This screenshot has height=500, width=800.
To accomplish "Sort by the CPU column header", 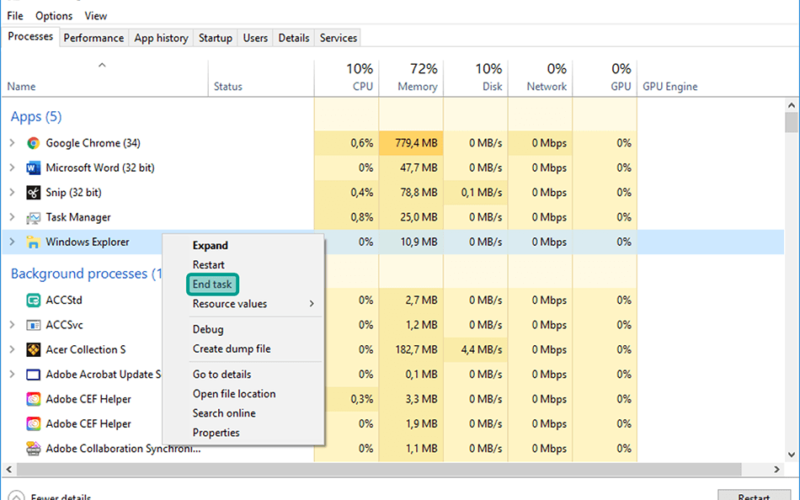I will [347, 78].
